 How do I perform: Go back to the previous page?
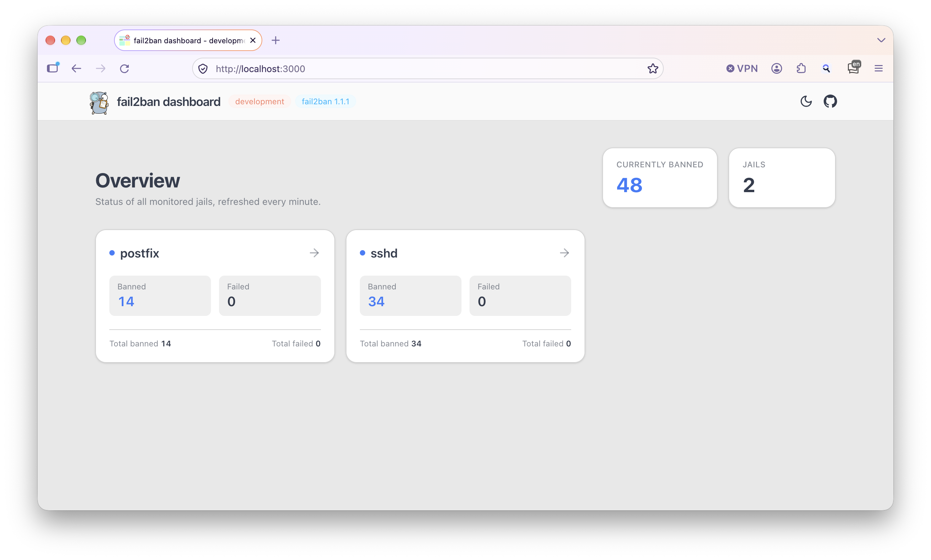pyautogui.click(x=76, y=68)
